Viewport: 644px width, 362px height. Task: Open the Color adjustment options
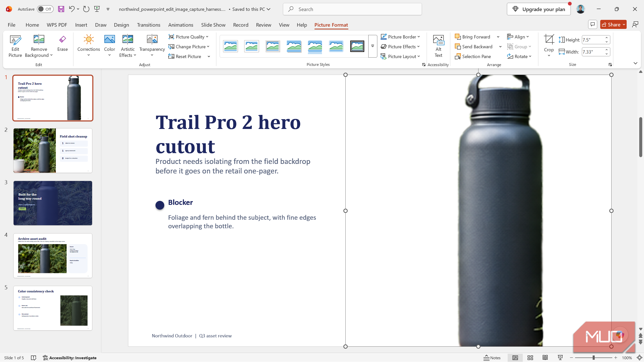(109, 46)
